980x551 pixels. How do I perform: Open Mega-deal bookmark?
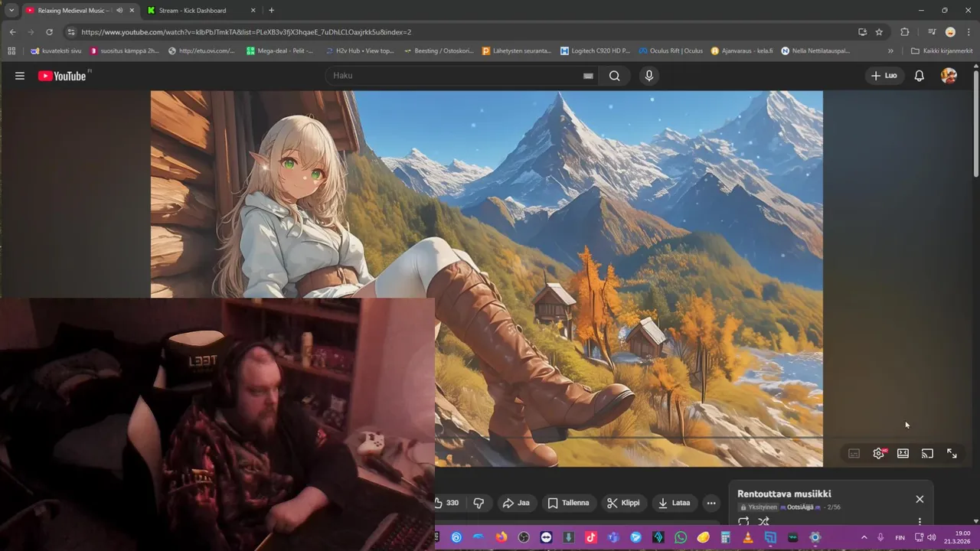pos(280,51)
